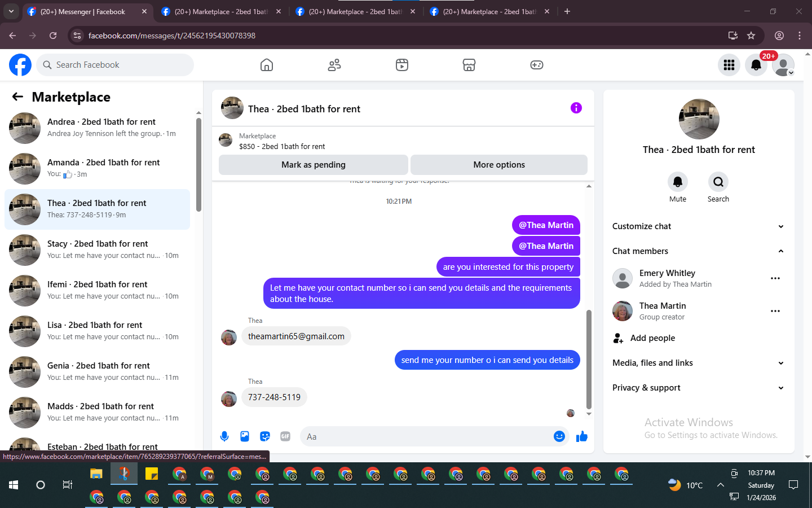Choose a GIF in the composer
This screenshot has height=508, width=812.
(x=285, y=436)
